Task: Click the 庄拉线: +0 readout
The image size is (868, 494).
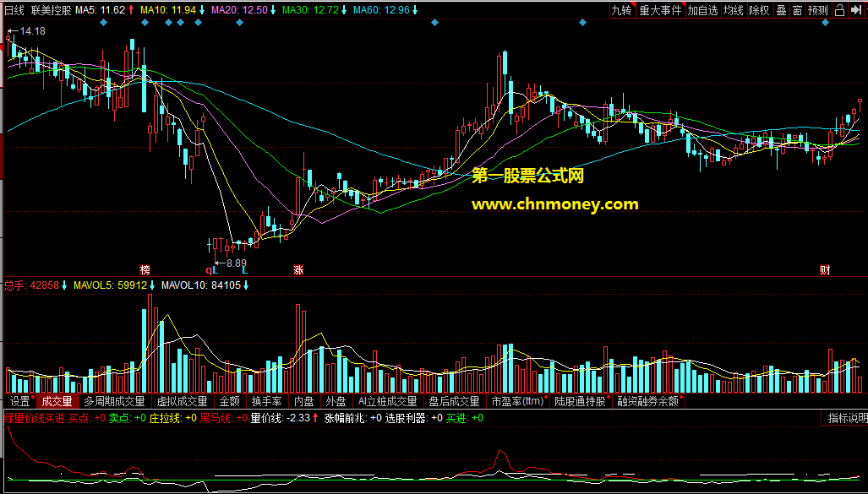Action: coord(173,418)
